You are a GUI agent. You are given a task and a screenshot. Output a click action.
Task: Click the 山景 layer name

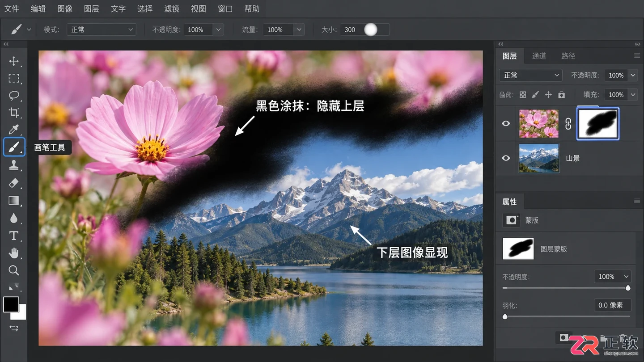click(x=572, y=158)
